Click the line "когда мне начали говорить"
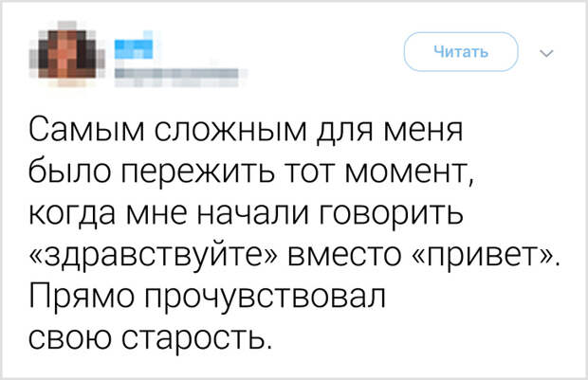The height and width of the screenshot is (380, 588). (246, 213)
